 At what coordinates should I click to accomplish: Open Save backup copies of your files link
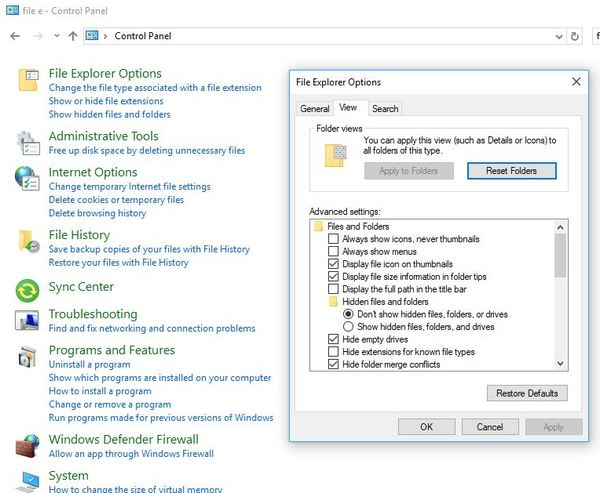pos(149,249)
